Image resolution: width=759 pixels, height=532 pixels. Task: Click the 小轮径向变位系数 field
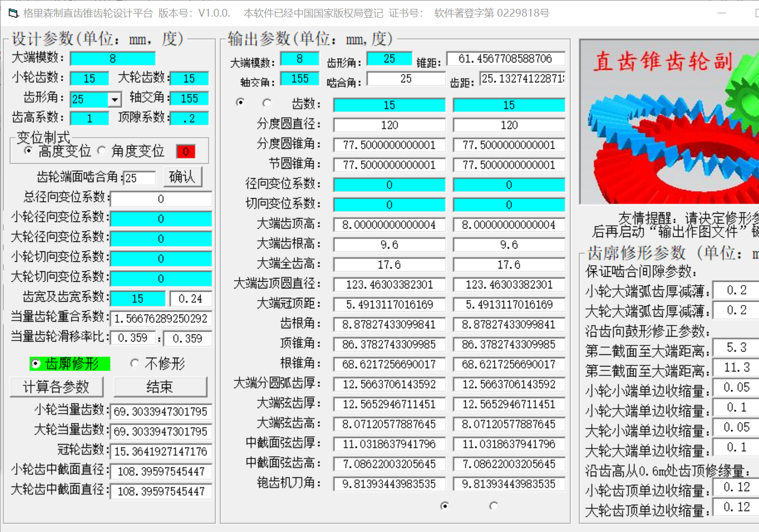pos(161,219)
